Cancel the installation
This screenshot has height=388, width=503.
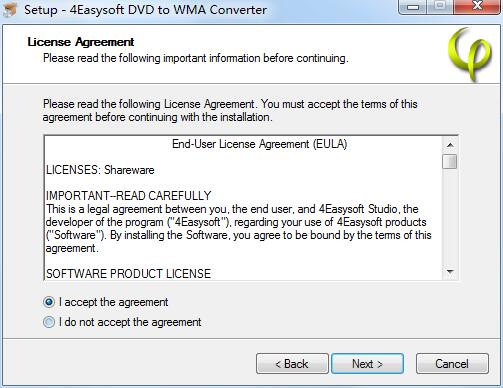tap(452, 364)
